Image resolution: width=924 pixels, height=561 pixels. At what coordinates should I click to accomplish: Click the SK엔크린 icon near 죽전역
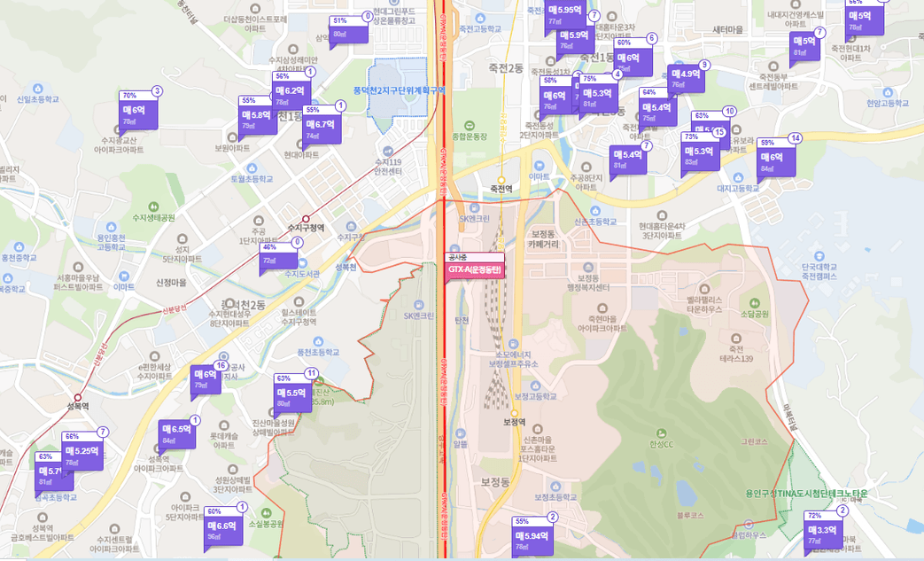[x=474, y=208]
